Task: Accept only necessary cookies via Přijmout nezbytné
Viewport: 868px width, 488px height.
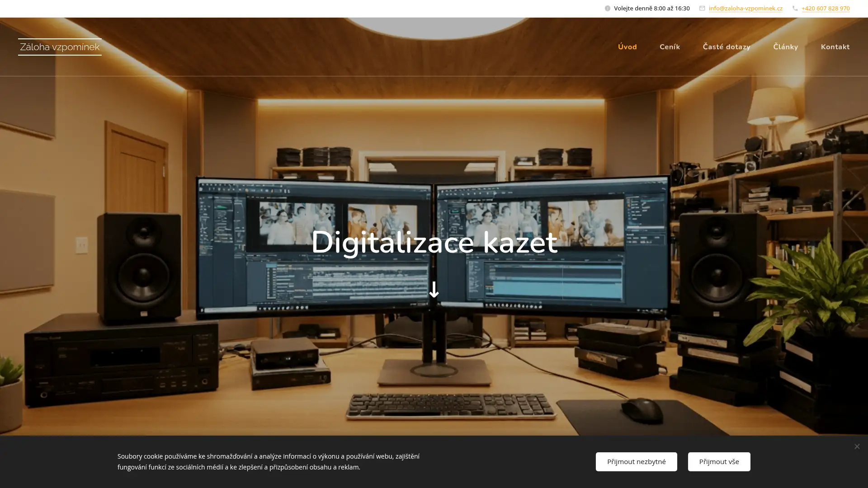Action: 636,461
